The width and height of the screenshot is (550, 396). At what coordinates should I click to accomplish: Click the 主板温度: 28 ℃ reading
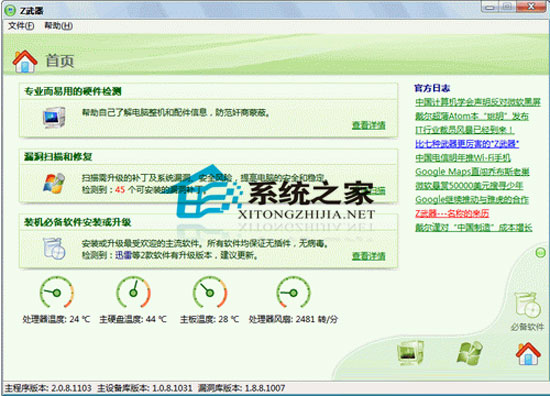(x=209, y=319)
